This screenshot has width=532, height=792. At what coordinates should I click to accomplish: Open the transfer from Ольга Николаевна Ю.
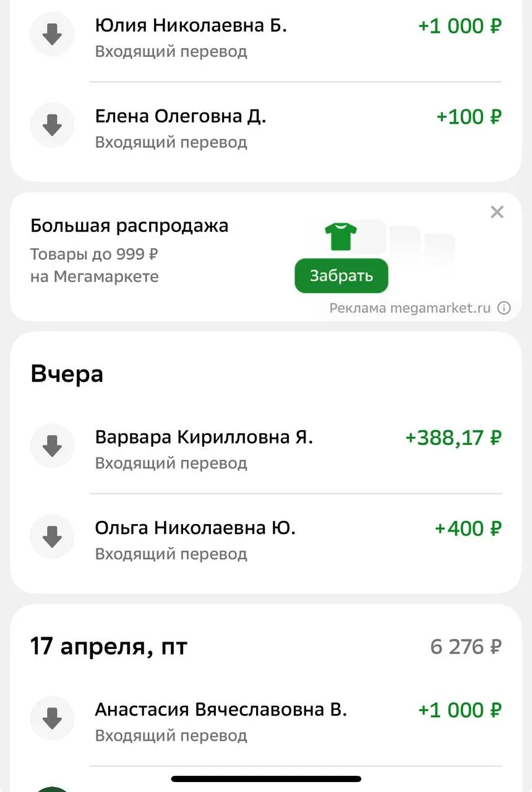click(x=195, y=528)
